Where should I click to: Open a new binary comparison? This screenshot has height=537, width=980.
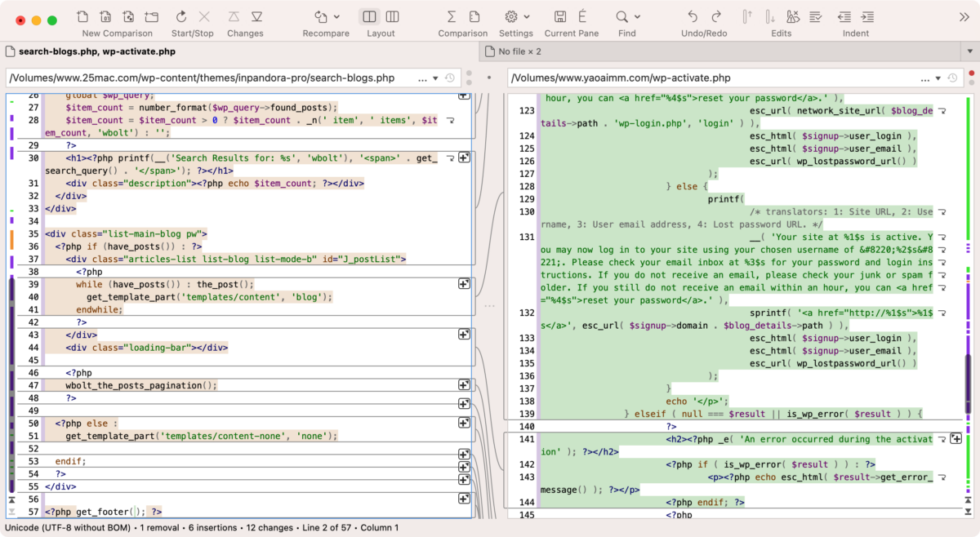[x=106, y=16]
